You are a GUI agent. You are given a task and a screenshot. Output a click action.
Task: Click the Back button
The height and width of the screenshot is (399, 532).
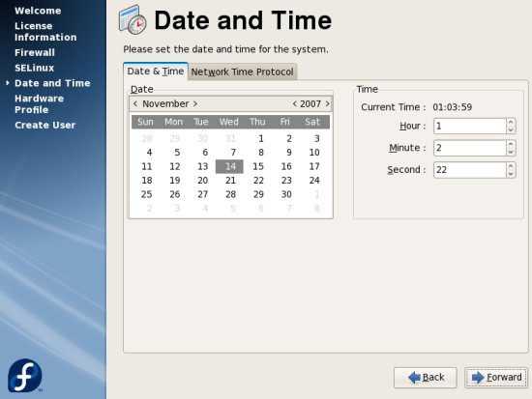pyautogui.click(x=426, y=378)
